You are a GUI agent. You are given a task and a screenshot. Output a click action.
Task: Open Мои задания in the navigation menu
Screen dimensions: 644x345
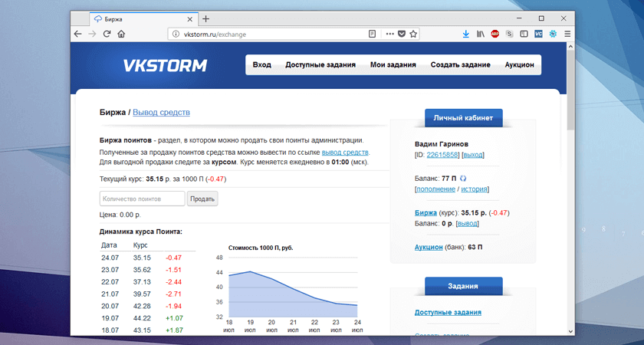point(393,65)
